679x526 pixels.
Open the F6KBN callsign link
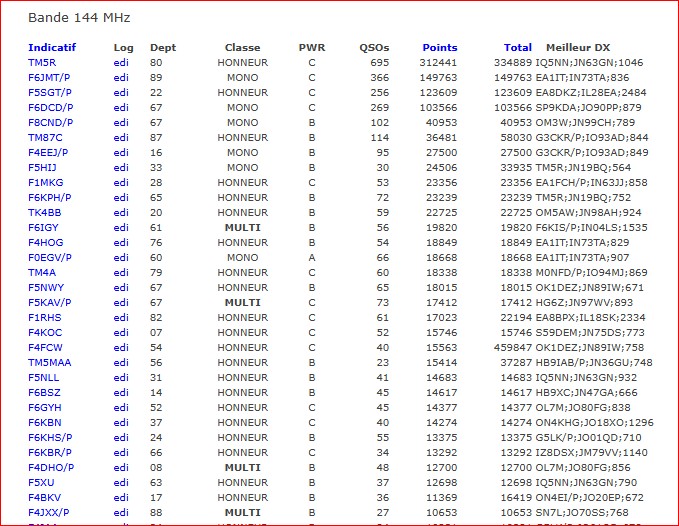pyautogui.click(x=45, y=423)
